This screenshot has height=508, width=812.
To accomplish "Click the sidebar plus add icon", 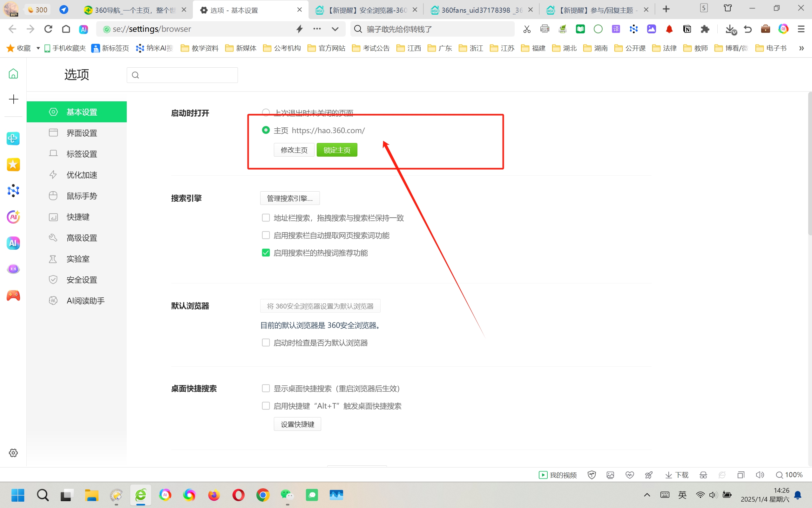I will coord(13,99).
